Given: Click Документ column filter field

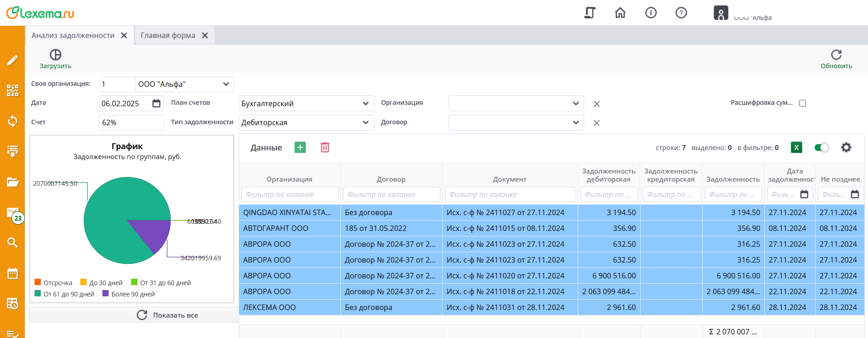Looking at the screenshot, I should [x=510, y=194].
